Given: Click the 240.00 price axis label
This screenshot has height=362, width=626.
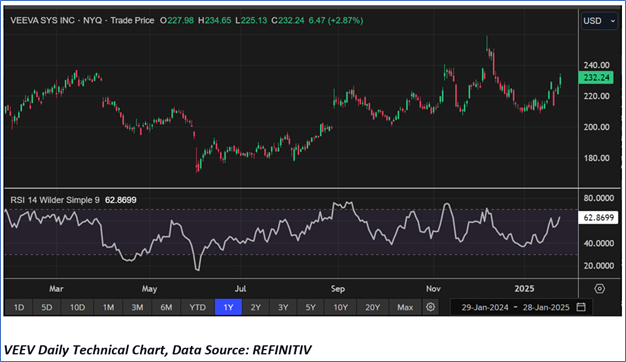Looking at the screenshot, I should (596, 65).
